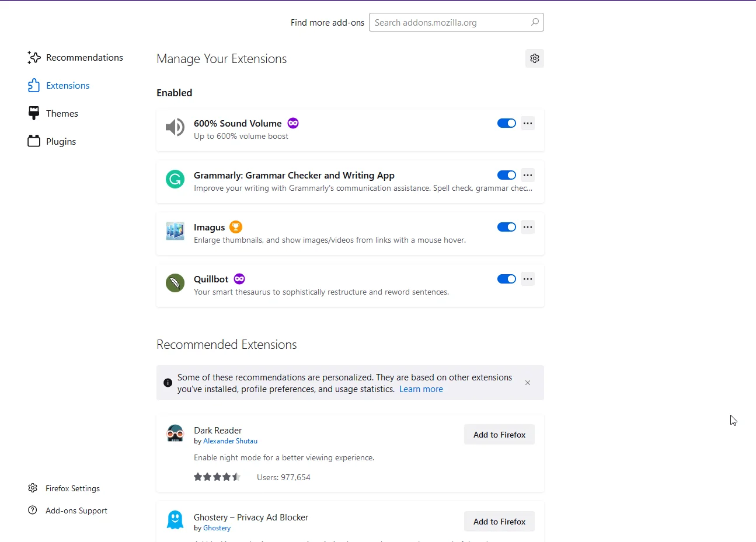Open Grammarly: Grammar Checker and Writing App details

[294, 175]
